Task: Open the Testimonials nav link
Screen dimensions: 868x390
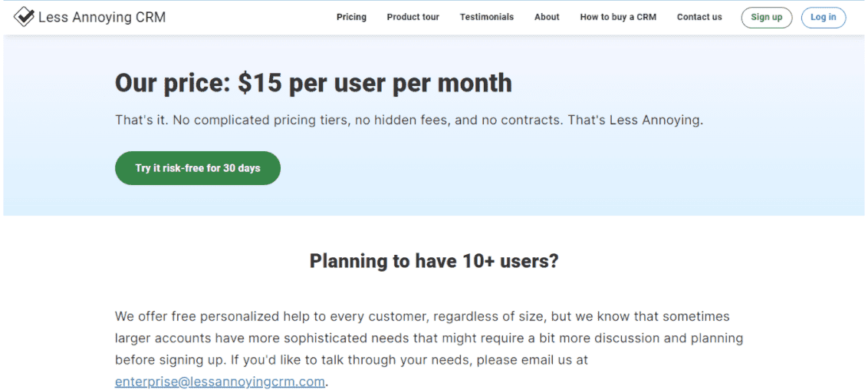Action: point(487,17)
